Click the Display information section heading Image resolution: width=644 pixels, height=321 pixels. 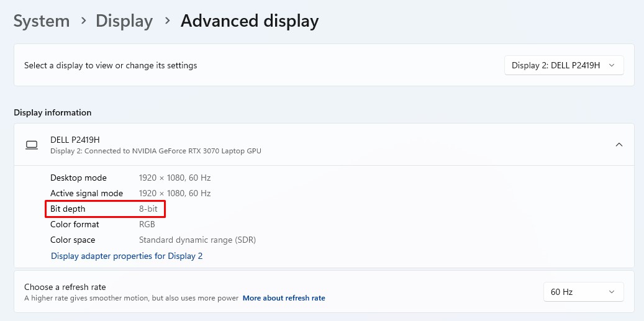pyautogui.click(x=53, y=112)
